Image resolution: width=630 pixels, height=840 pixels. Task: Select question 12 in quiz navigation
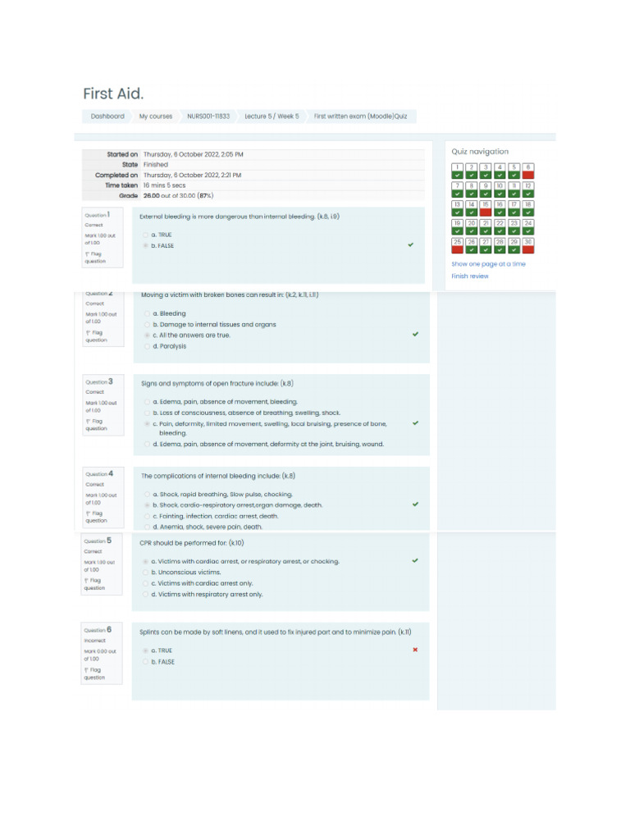coord(527,189)
